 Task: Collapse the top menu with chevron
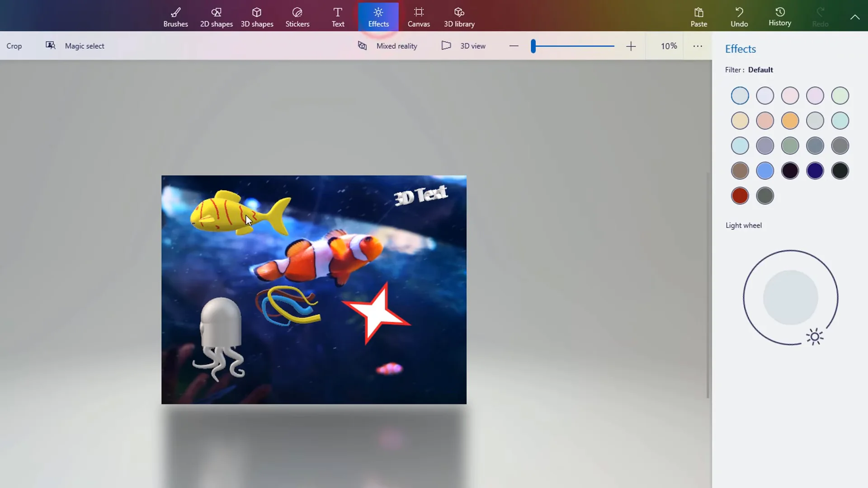[854, 17]
